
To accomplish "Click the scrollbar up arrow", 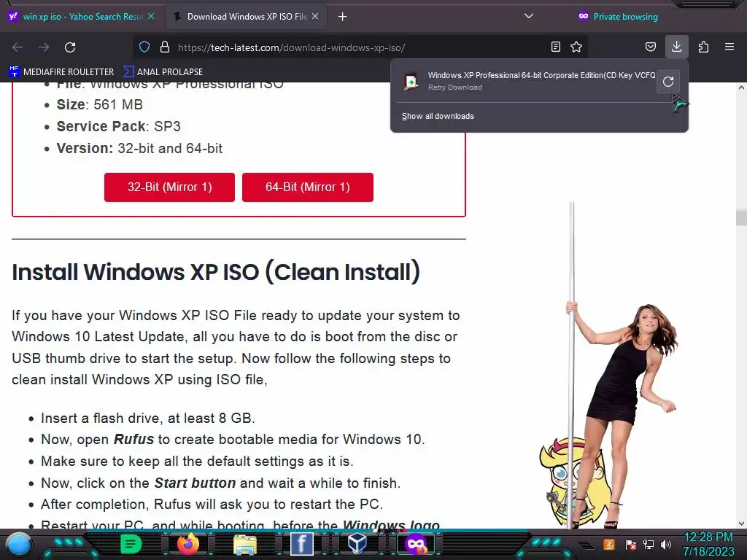I will point(741,87).
